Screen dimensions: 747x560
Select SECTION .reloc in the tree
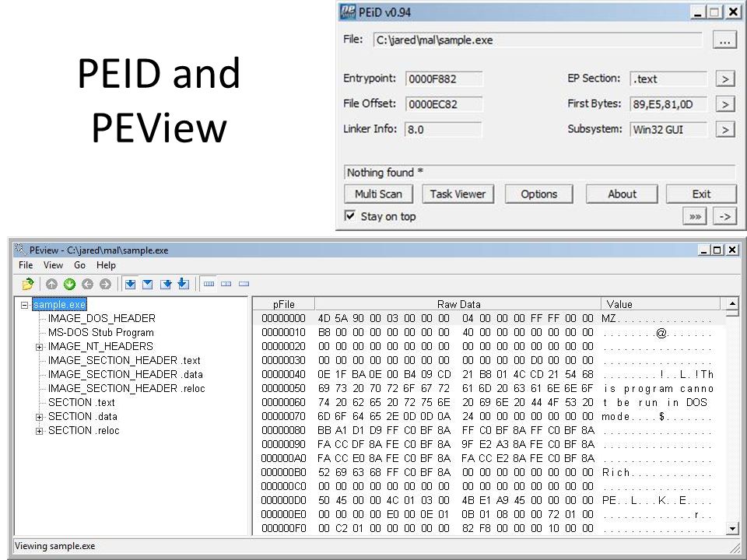pyautogui.click(x=84, y=430)
